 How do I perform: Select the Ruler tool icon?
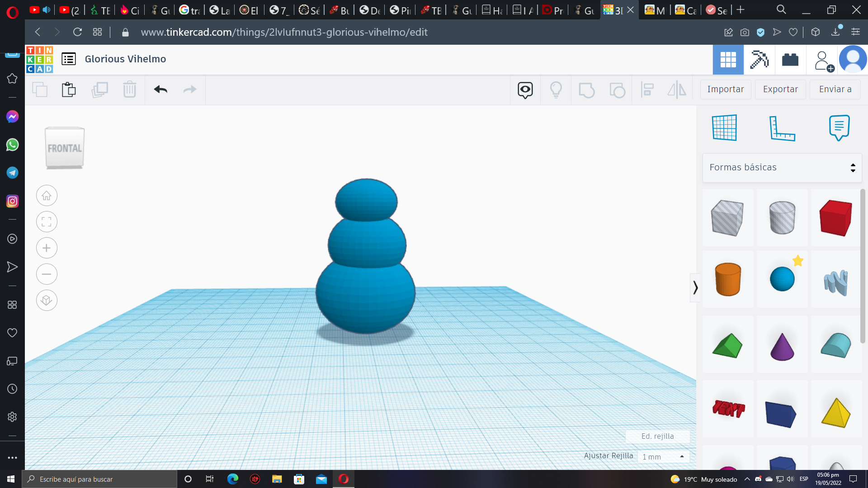pos(782,128)
